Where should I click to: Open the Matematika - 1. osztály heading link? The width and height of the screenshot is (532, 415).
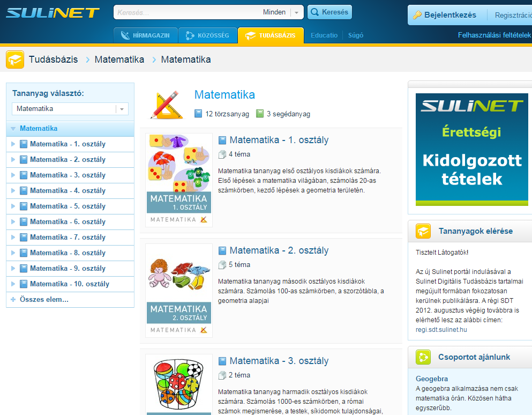tap(279, 140)
